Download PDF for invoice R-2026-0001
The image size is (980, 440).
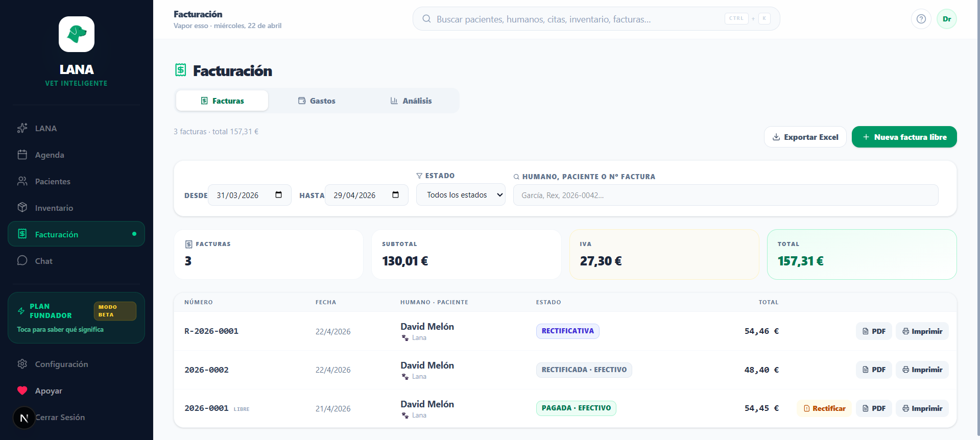(x=874, y=331)
